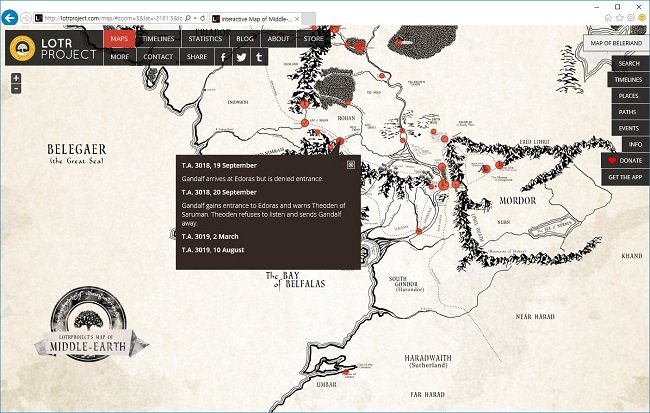Visit the Store menu item
650x413 pixels.
tap(313, 39)
